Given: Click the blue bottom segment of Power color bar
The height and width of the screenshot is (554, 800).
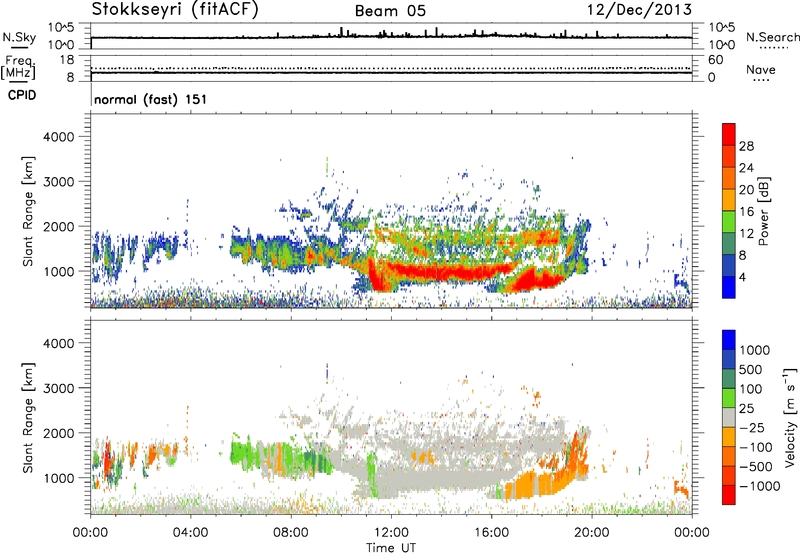Looking at the screenshot, I should coord(729,287).
